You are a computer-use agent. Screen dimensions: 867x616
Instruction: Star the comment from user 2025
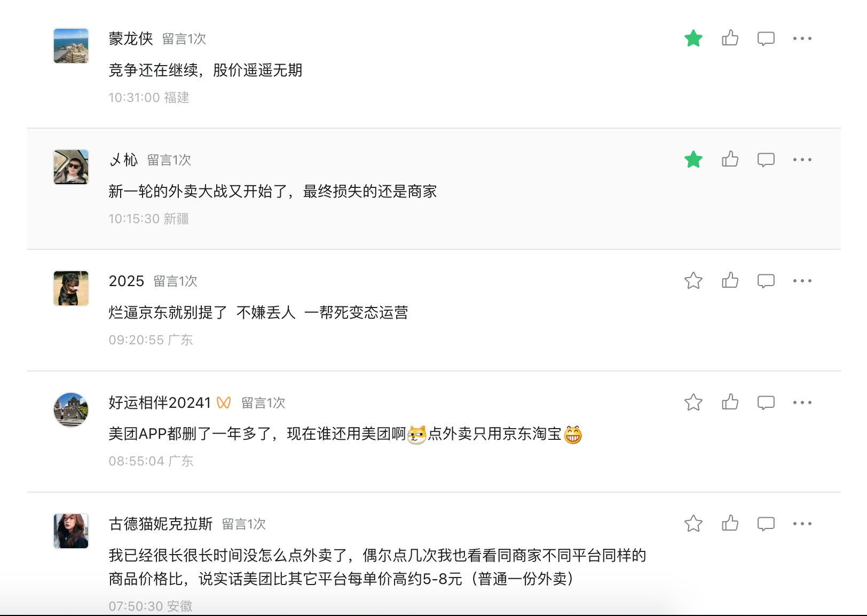pyautogui.click(x=693, y=281)
